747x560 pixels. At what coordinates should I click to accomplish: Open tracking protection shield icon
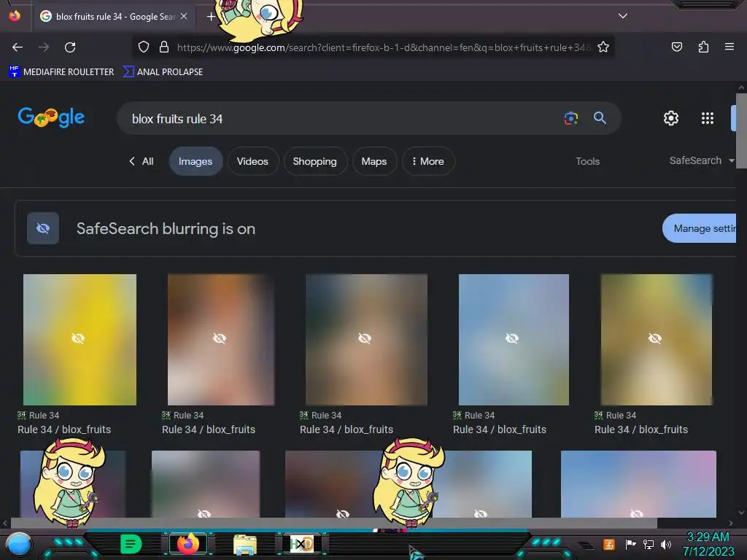point(144,47)
